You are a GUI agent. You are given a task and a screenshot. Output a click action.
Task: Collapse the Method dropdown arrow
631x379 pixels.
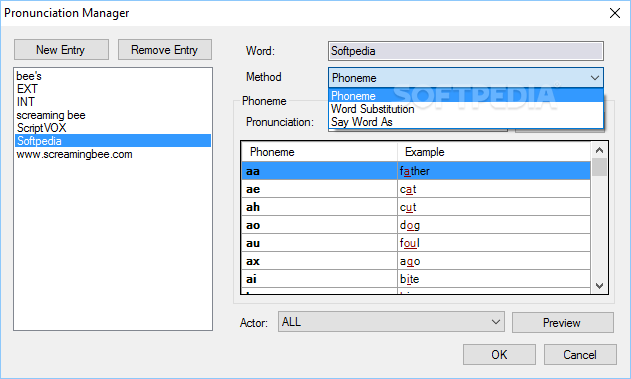[x=595, y=78]
